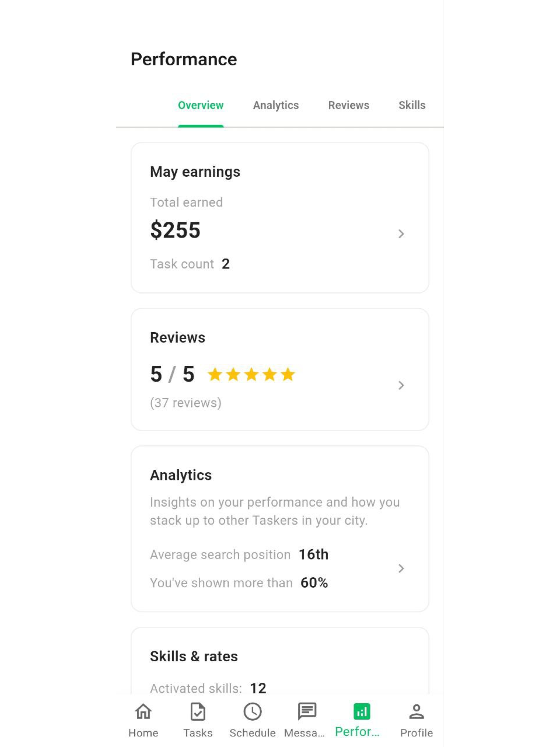Viewport: 560px width, 747px height.
Task: Select the Performance chart icon
Action: (x=361, y=711)
